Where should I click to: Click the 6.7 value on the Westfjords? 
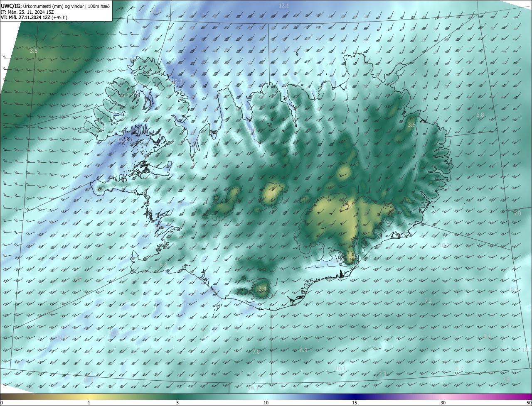pyautogui.click(x=125, y=95)
